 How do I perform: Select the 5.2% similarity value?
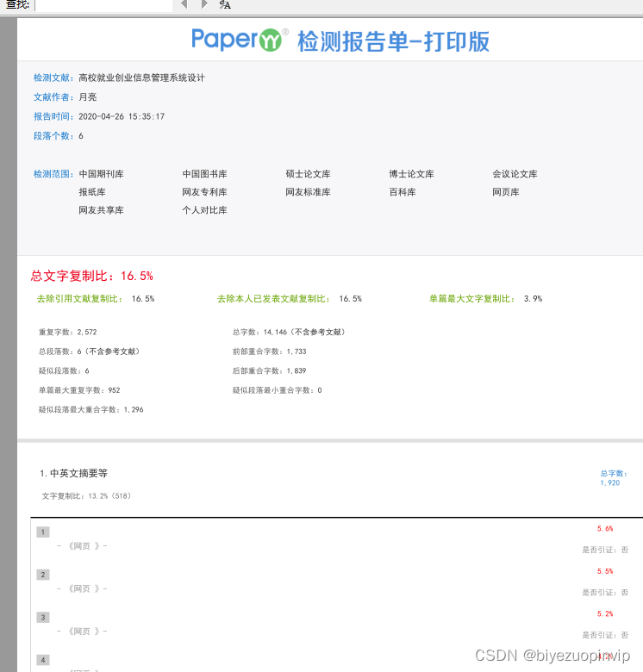[x=605, y=613]
